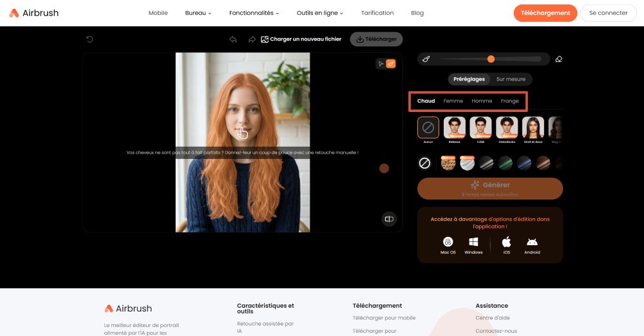Go to the Mobile page

[158, 13]
